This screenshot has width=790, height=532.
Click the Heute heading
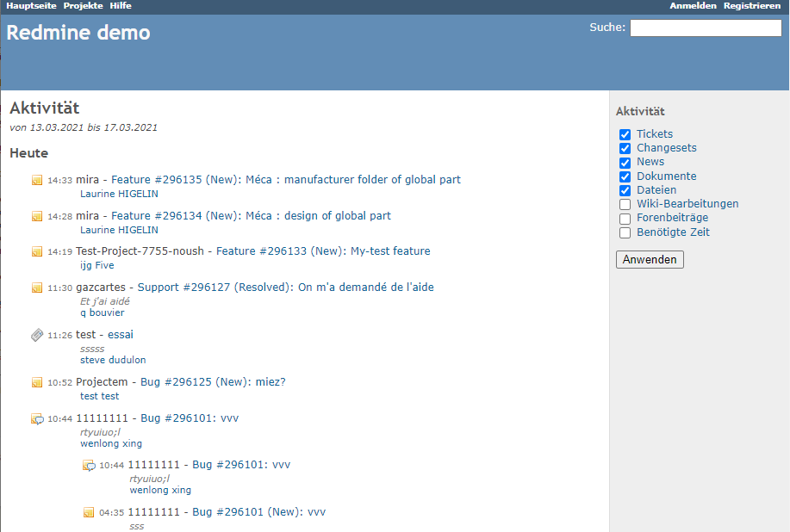coord(28,153)
